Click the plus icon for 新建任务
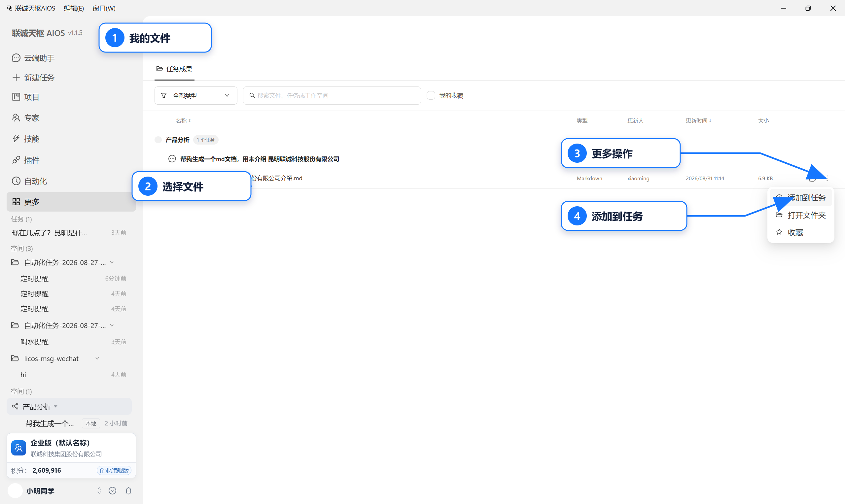This screenshot has width=845, height=504. pyautogui.click(x=16, y=78)
